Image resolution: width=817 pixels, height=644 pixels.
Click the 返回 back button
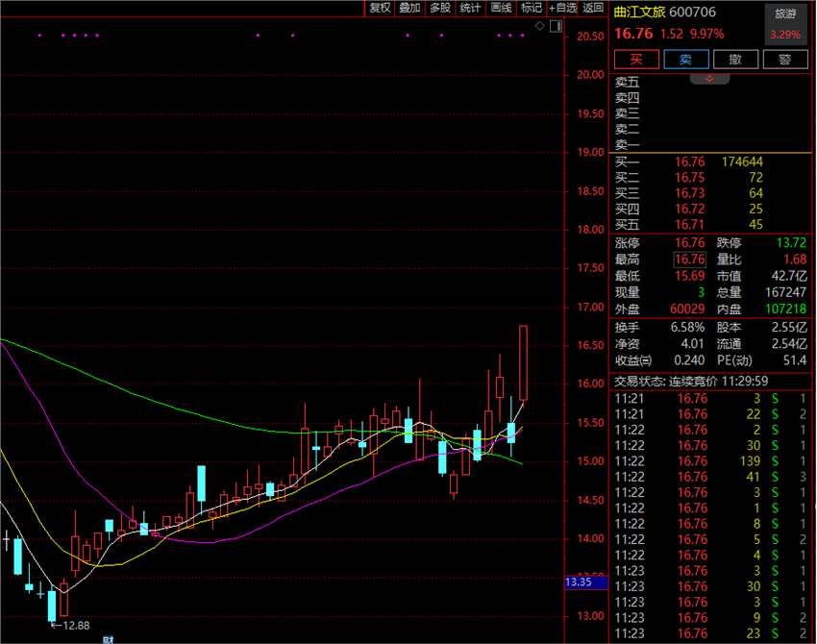click(593, 8)
